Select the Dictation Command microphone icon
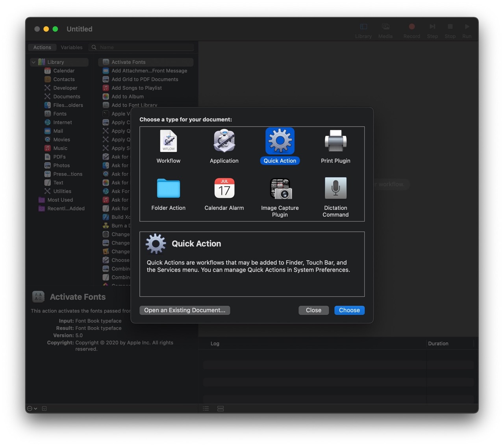Viewport: 504px width, 447px height. pos(335,188)
